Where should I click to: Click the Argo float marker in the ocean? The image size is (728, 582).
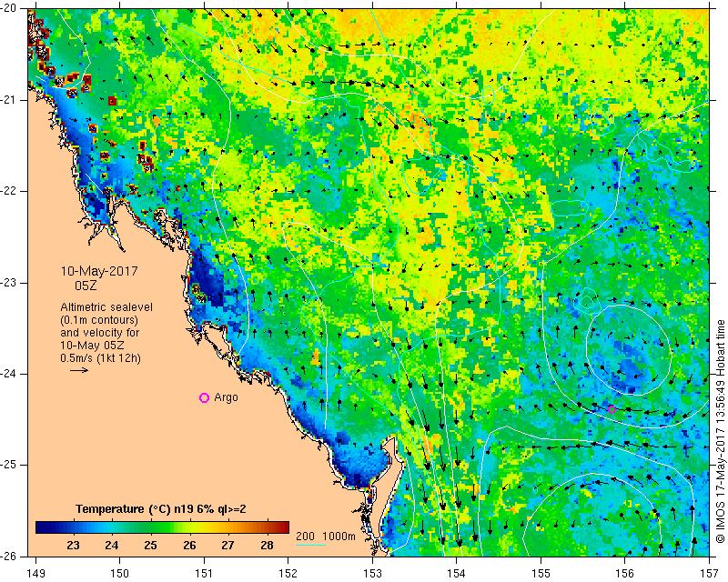click(612, 409)
